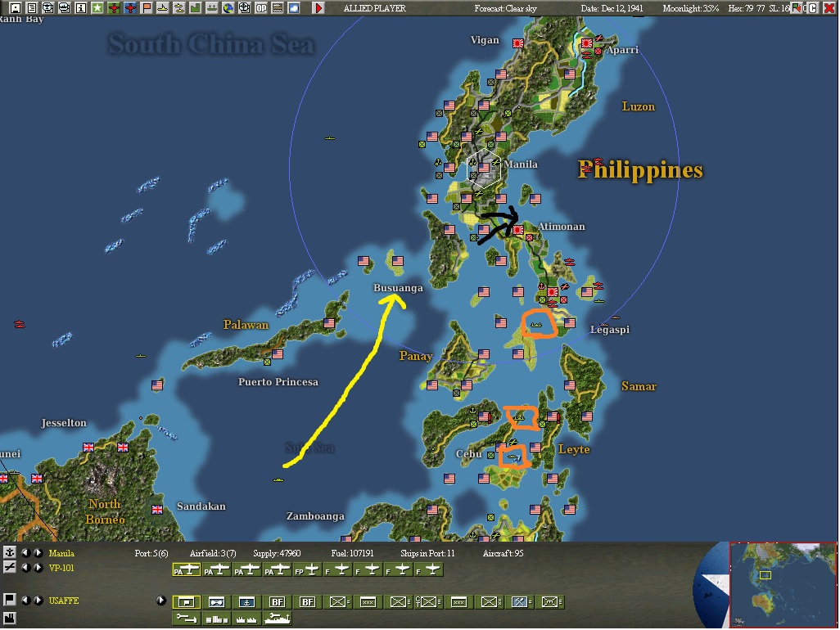Click the 'Fuel: 107191' value
The height and width of the screenshot is (630, 840).
click(353, 553)
